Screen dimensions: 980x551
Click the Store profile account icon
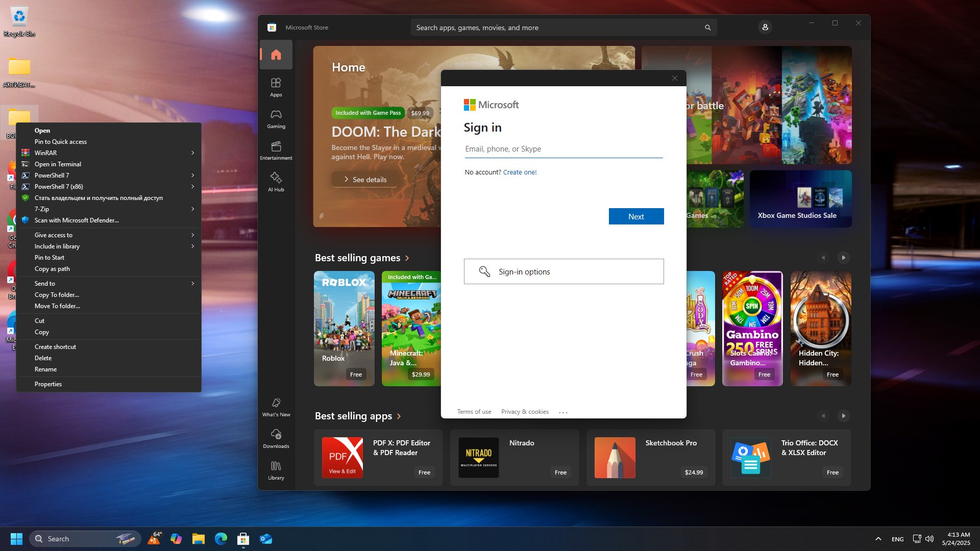coord(765,28)
